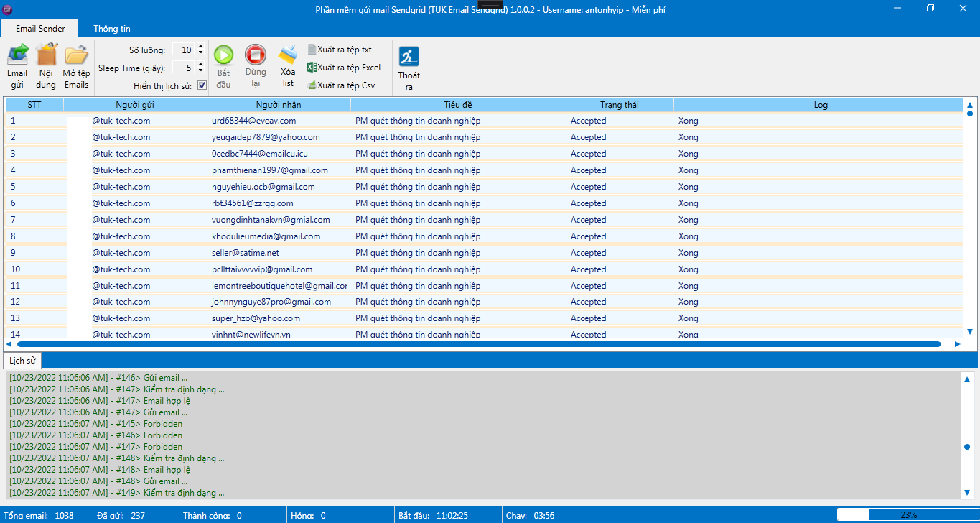980x523 pixels.
Task: Increase the Số luồng thread count
Action: (200, 47)
